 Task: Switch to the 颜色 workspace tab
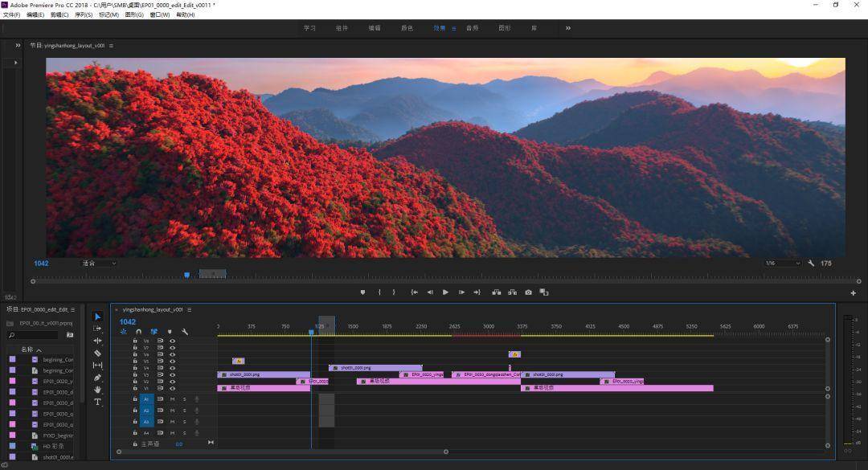point(407,28)
